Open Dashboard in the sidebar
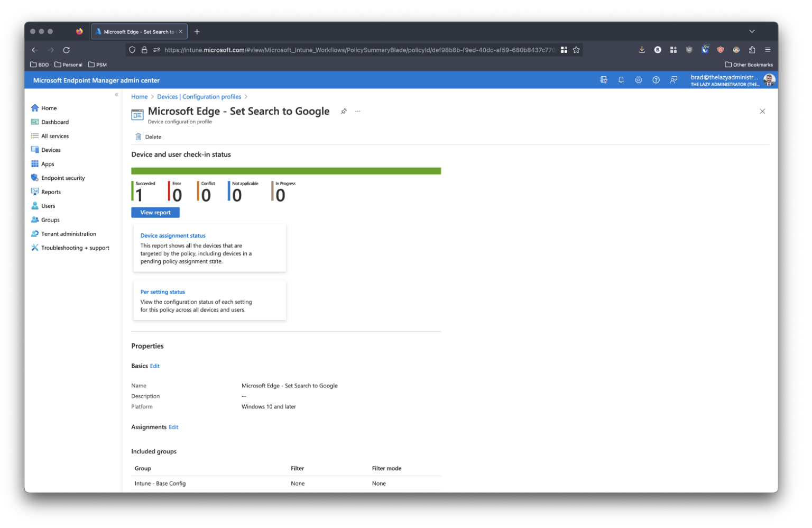The width and height of the screenshot is (812, 528). pyautogui.click(x=50, y=122)
